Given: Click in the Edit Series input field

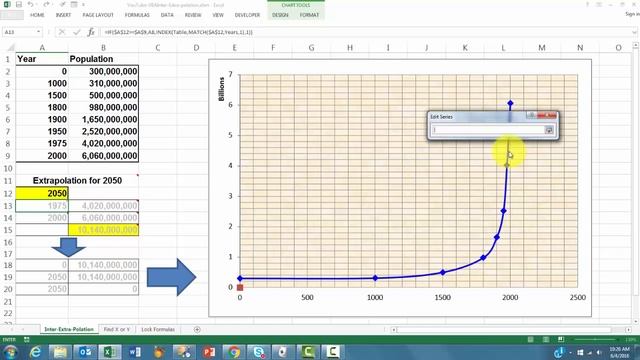Looking at the screenshot, I should [x=488, y=130].
